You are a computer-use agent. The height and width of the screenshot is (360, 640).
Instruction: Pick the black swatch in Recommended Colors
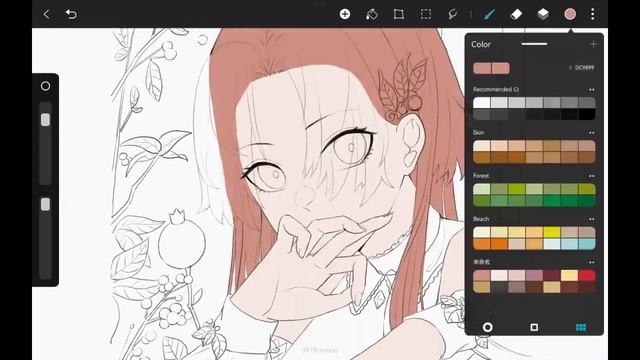click(x=587, y=114)
